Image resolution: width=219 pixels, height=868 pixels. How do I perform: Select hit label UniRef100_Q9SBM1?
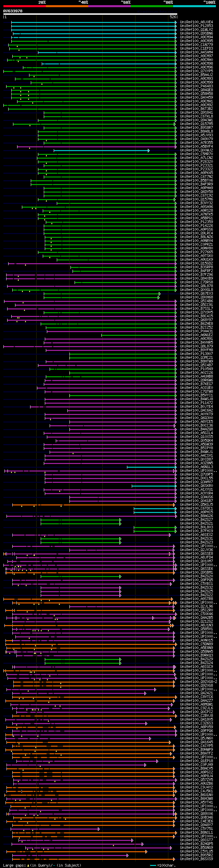196,573
